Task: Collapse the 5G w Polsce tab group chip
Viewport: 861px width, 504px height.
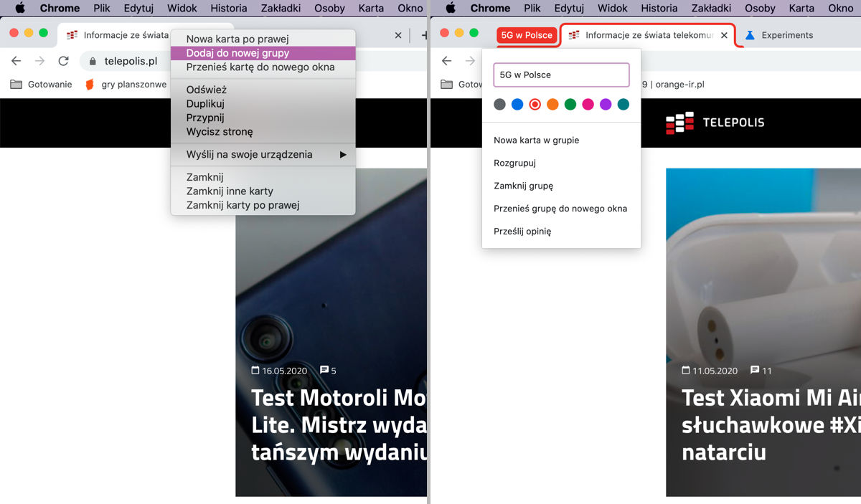Action: 527,35
